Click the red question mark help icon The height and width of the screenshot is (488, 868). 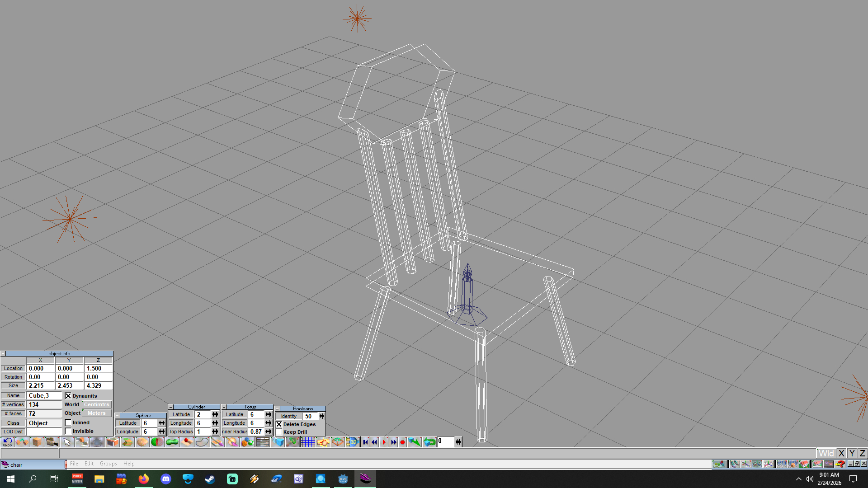click(x=840, y=464)
